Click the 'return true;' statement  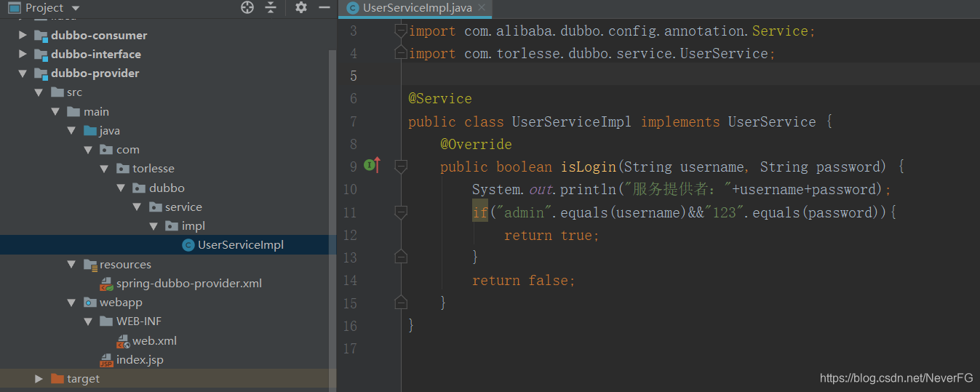coord(551,235)
